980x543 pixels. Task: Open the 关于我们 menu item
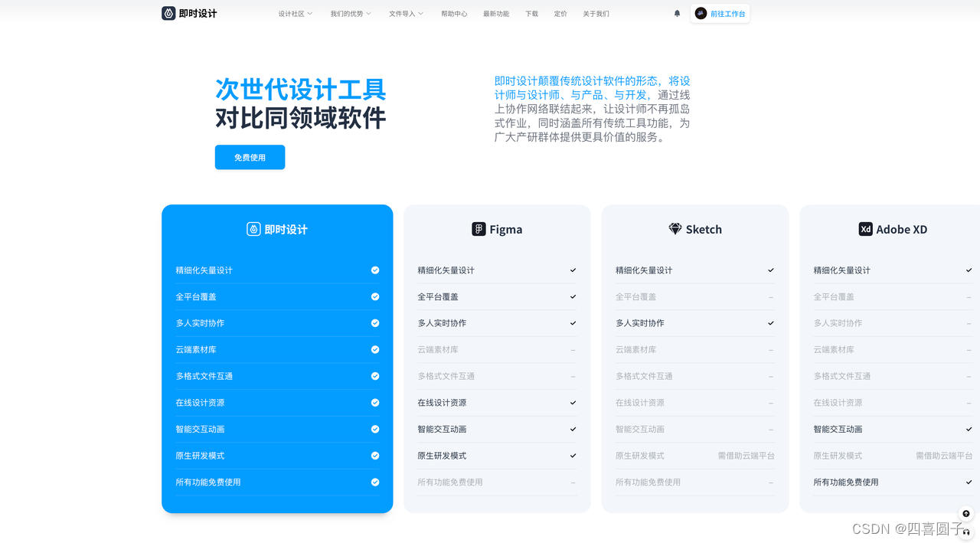(596, 14)
